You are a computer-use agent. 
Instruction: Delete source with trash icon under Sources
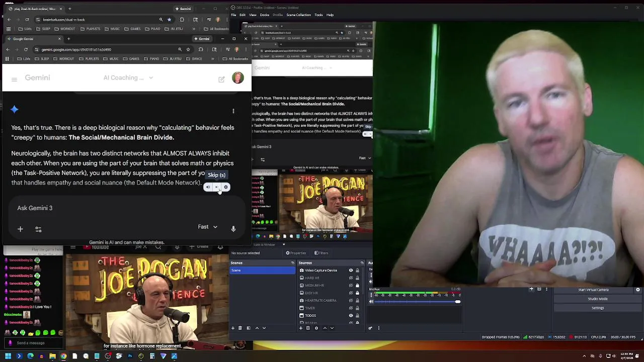click(308, 328)
